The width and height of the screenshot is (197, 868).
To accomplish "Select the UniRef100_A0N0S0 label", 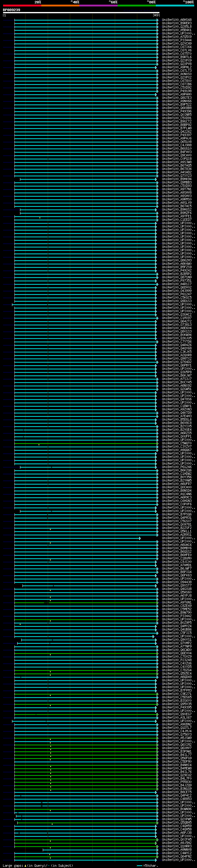I will pyautogui.click(x=177, y=74).
